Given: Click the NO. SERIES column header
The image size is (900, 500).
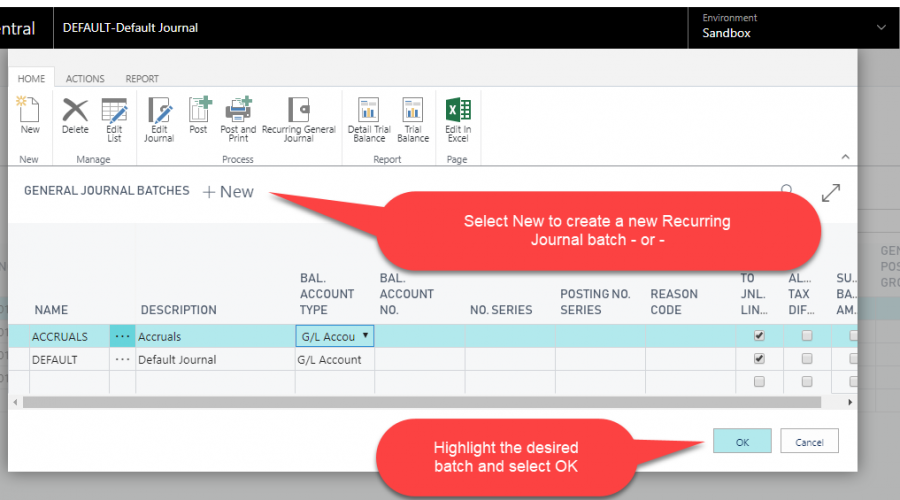Looking at the screenshot, I should [501, 310].
